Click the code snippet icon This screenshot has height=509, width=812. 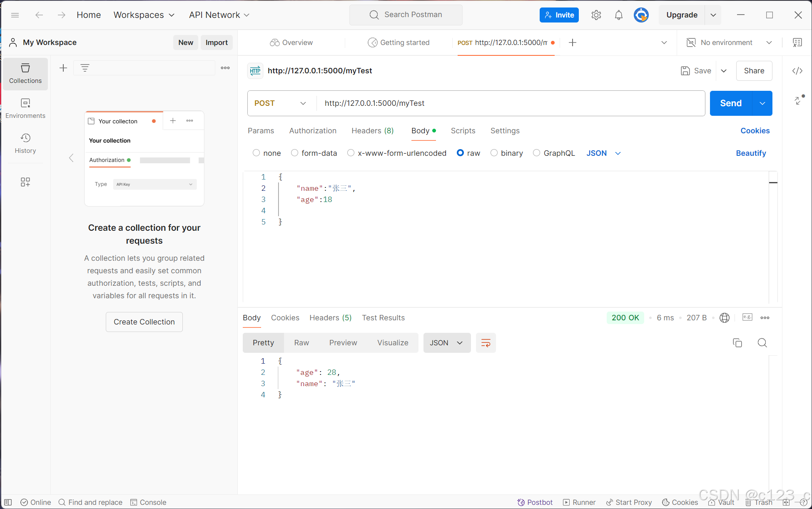tap(797, 71)
